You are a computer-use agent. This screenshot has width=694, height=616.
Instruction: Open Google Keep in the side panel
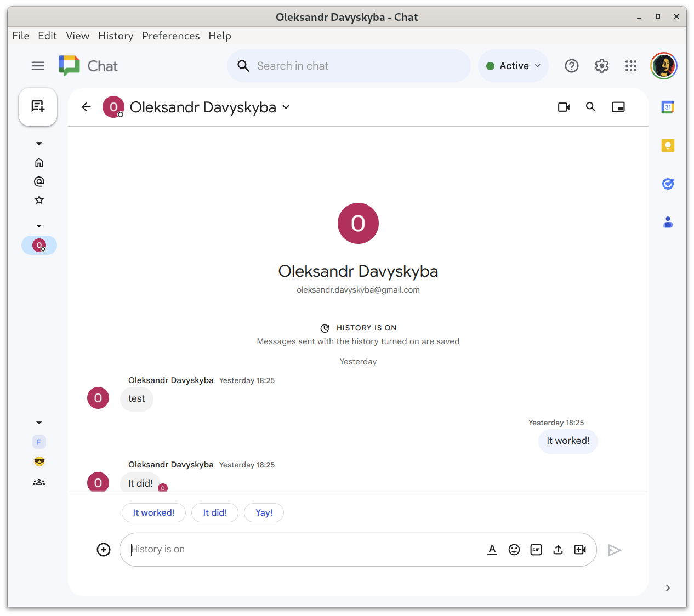(668, 145)
